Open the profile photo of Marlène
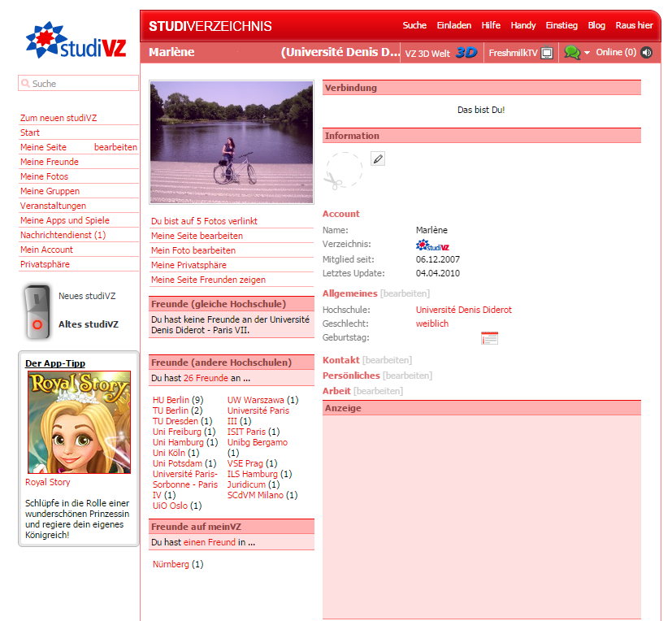672x621 pixels. pyautogui.click(x=232, y=142)
